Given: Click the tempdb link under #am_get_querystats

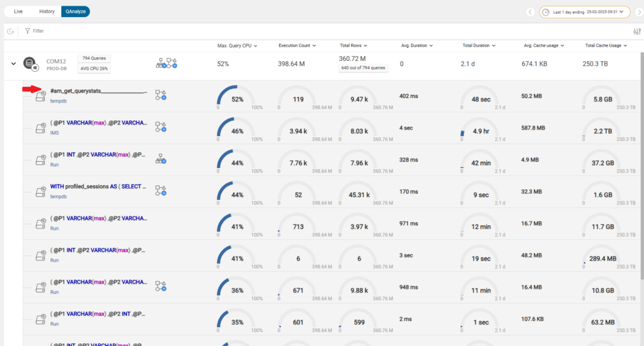Looking at the screenshot, I should [x=58, y=100].
